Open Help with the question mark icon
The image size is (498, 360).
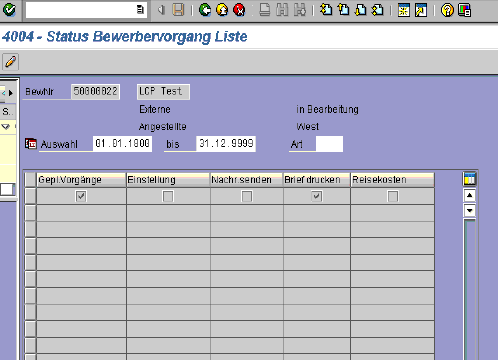point(447,10)
